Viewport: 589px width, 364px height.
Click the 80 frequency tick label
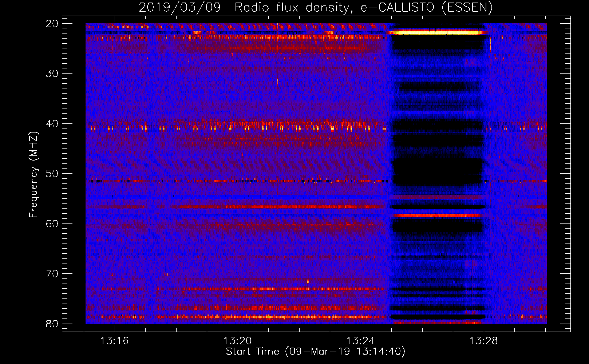click(52, 324)
